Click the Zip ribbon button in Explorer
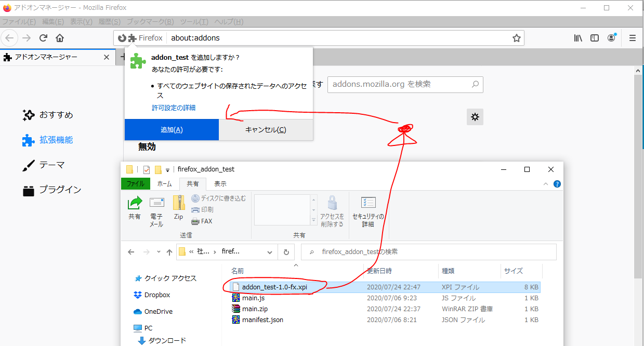This screenshot has height=346, width=644. [x=179, y=207]
